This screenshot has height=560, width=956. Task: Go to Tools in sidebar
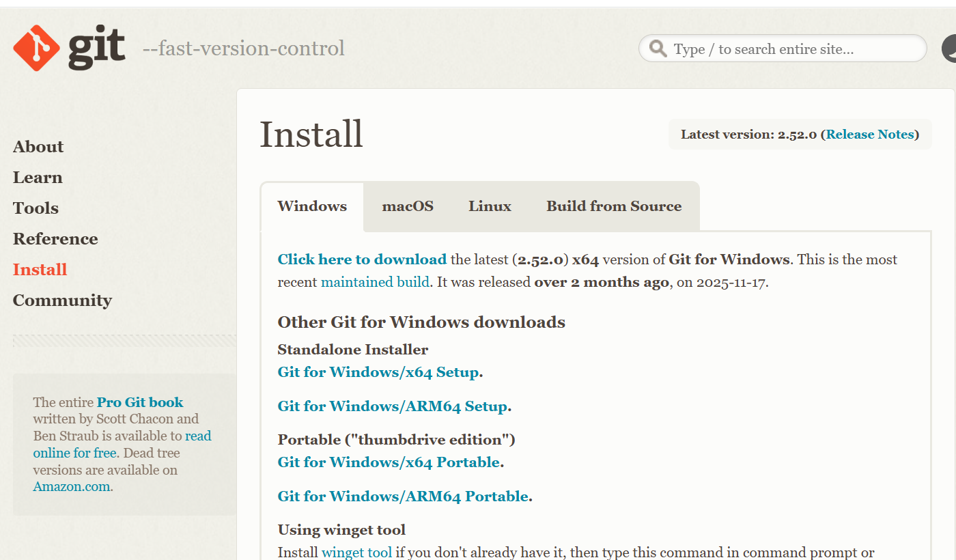(x=36, y=208)
